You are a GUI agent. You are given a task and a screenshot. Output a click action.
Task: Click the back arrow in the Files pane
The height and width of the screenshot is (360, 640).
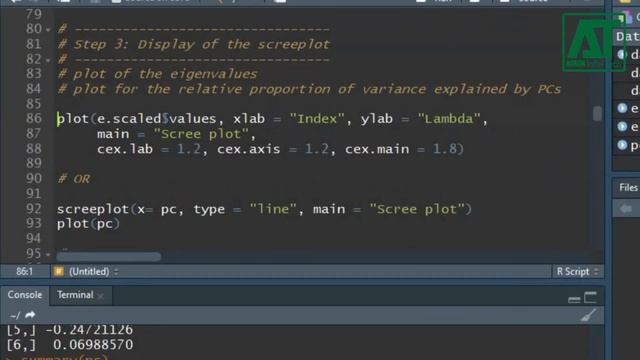(626, 209)
